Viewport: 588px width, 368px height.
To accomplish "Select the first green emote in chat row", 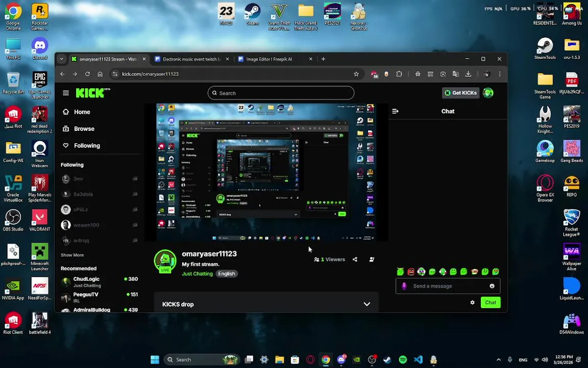I will coord(401,271).
